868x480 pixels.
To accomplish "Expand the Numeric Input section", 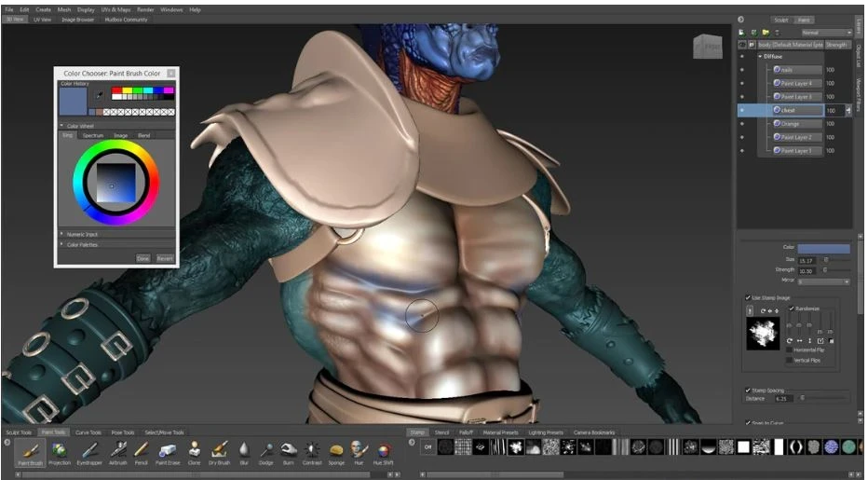I will pos(61,234).
